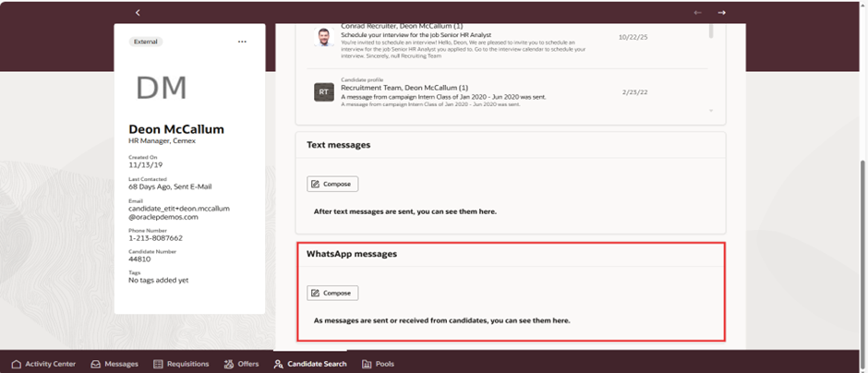
Task: Click the Pools icon in bottom bar
Action: [367, 364]
